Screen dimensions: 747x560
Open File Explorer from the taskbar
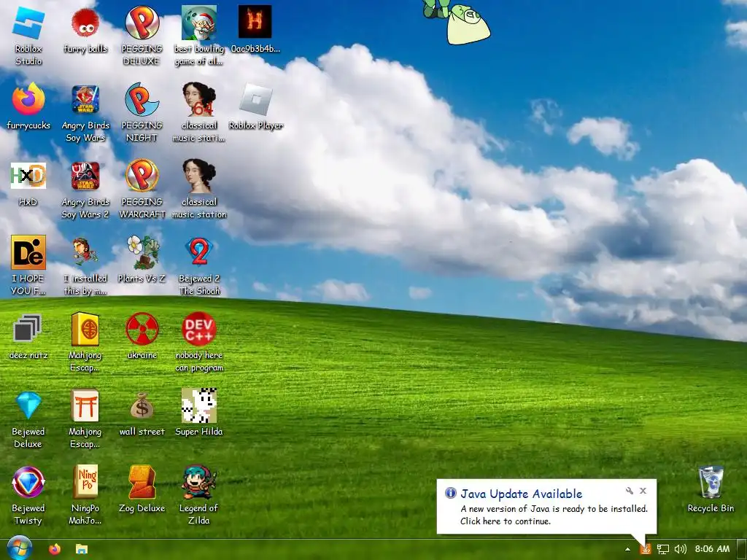pyautogui.click(x=82, y=549)
